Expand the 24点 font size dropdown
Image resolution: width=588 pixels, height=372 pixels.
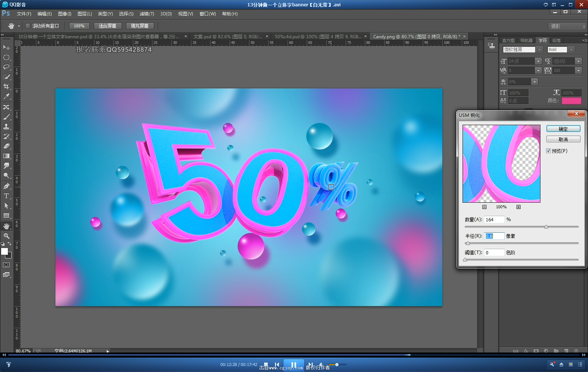[538, 61]
